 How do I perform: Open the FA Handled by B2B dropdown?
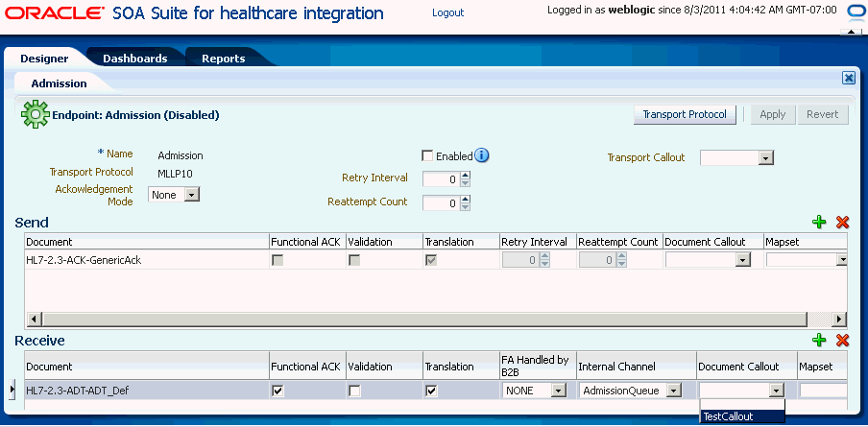pyautogui.click(x=559, y=391)
